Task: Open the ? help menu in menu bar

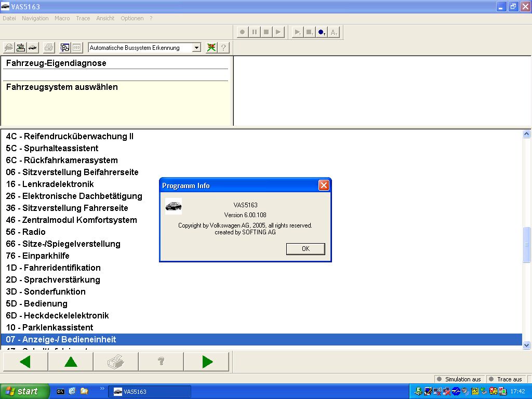Action: click(151, 18)
